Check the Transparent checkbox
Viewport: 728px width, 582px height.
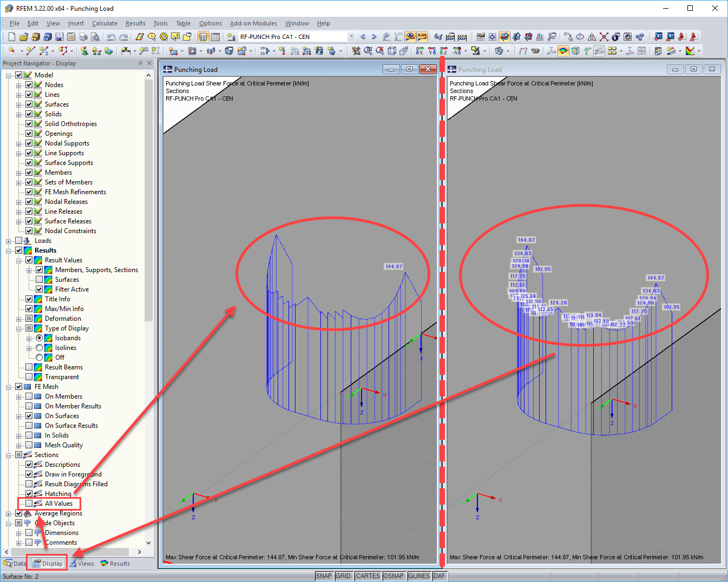pos(29,377)
